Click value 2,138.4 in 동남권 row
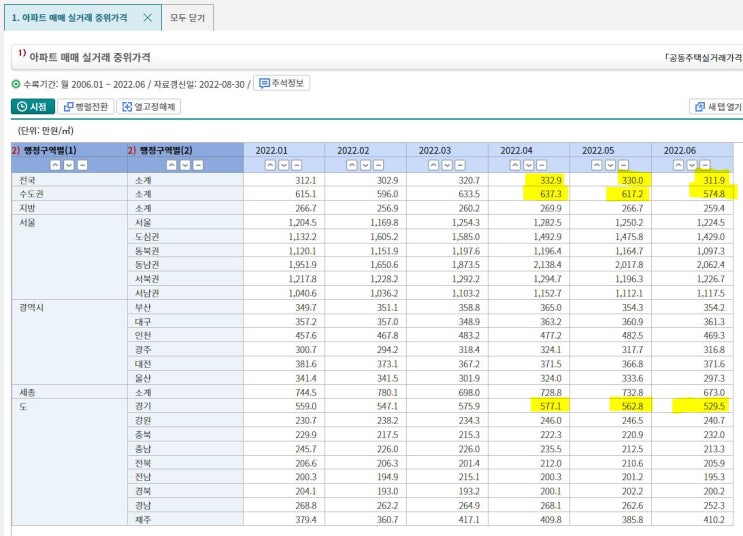Screen dimensions: 743x536 click(x=547, y=264)
